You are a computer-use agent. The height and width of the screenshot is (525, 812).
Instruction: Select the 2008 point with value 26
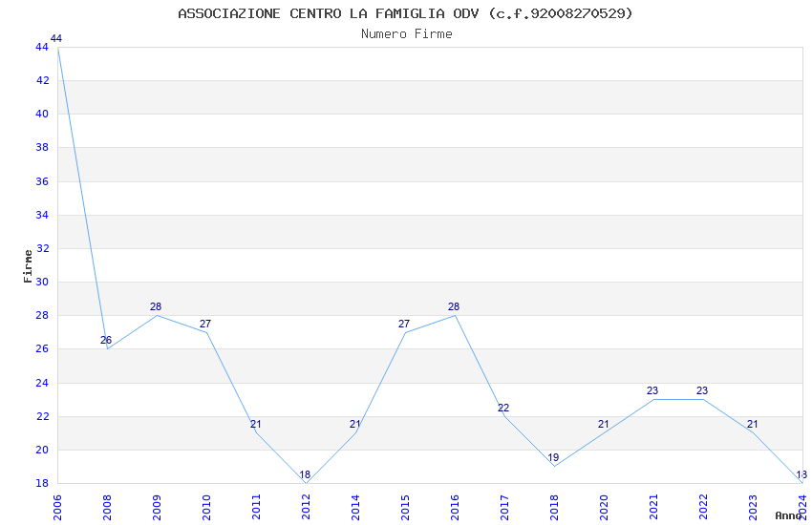pyautogui.click(x=107, y=348)
